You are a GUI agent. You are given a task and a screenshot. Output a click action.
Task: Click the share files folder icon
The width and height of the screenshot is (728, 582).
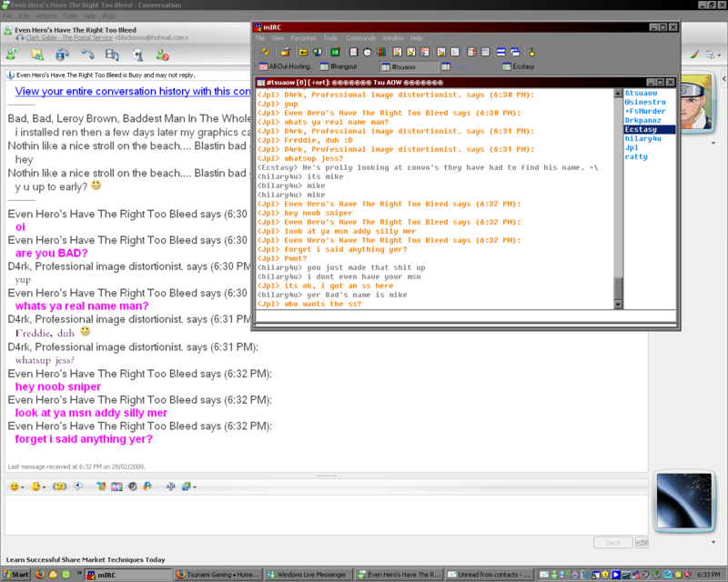37,55
